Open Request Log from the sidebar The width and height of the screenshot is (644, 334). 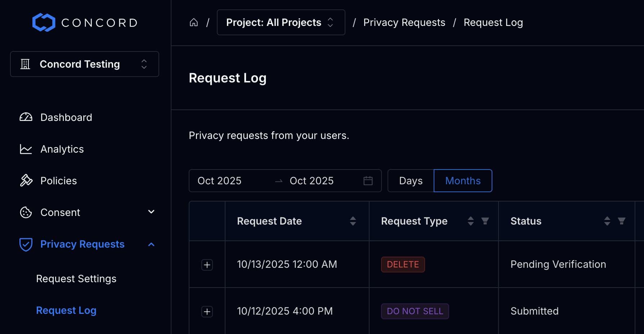(x=66, y=310)
